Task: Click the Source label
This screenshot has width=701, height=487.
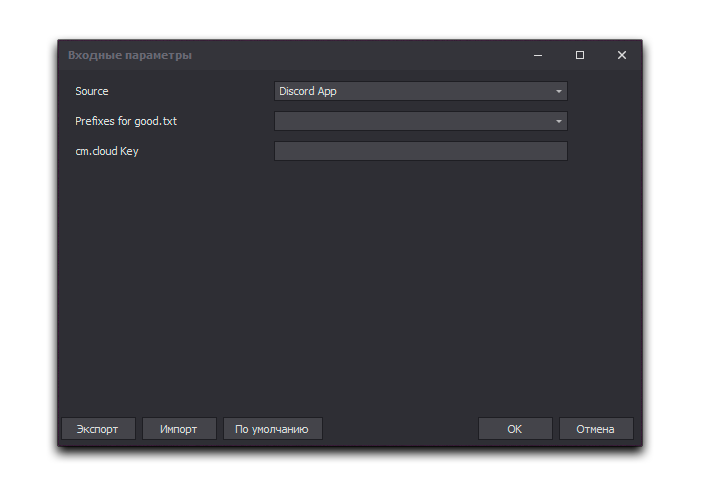Action: pos(92,92)
